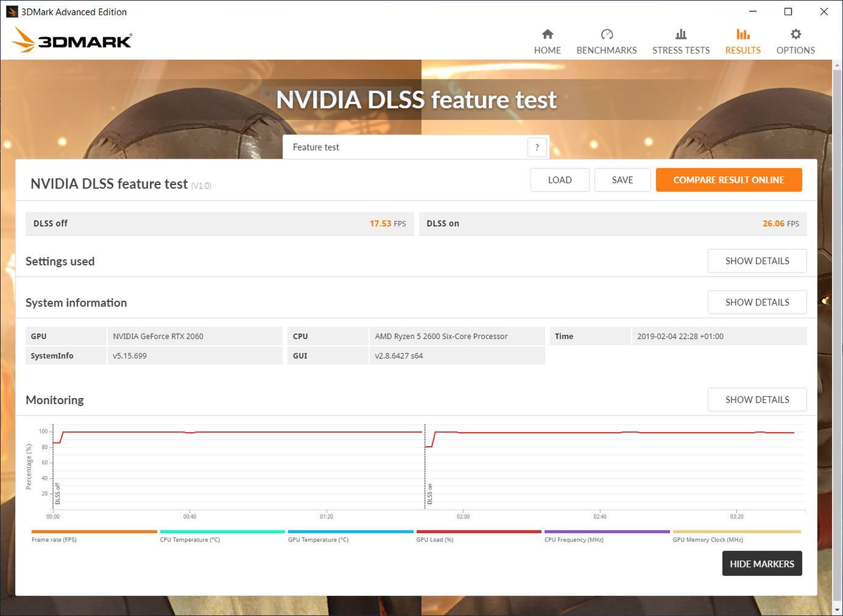Image resolution: width=843 pixels, height=616 pixels.
Task: Click the DLSS off 17.53 FPS score
Action: click(x=220, y=223)
